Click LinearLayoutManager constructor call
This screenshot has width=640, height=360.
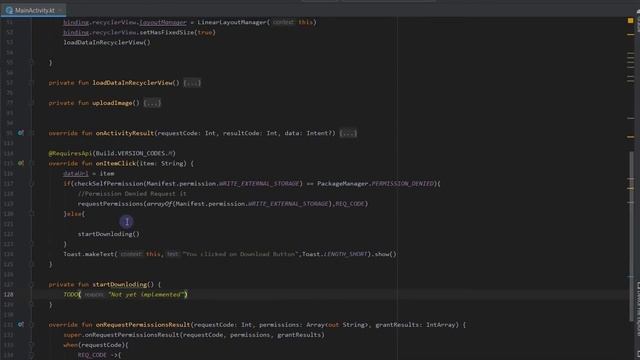[257, 22]
